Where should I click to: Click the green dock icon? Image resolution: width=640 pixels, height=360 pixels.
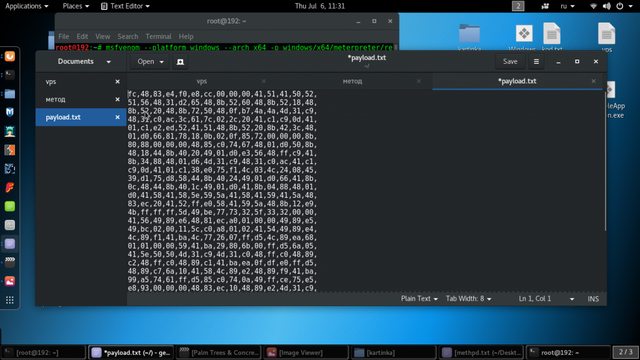click(10, 206)
